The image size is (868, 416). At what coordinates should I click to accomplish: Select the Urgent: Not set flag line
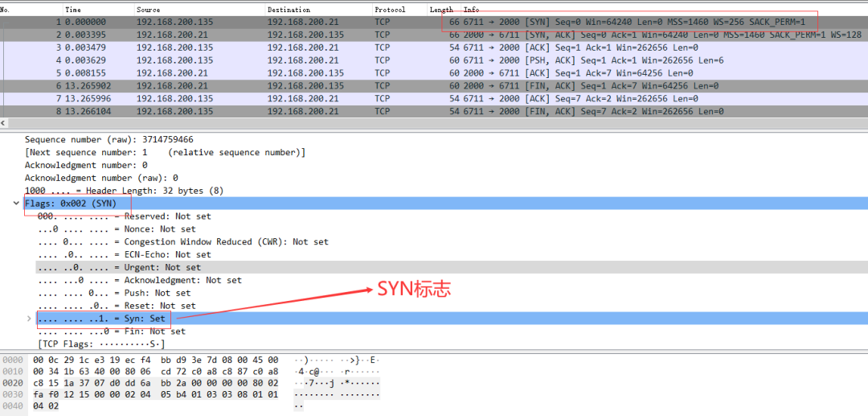click(x=119, y=267)
